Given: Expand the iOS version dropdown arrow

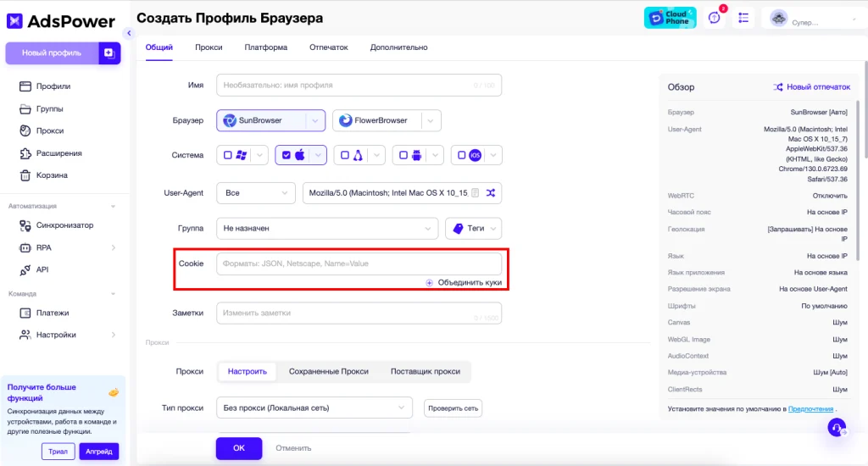Looking at the screenshot, I should tap(493, 156).
